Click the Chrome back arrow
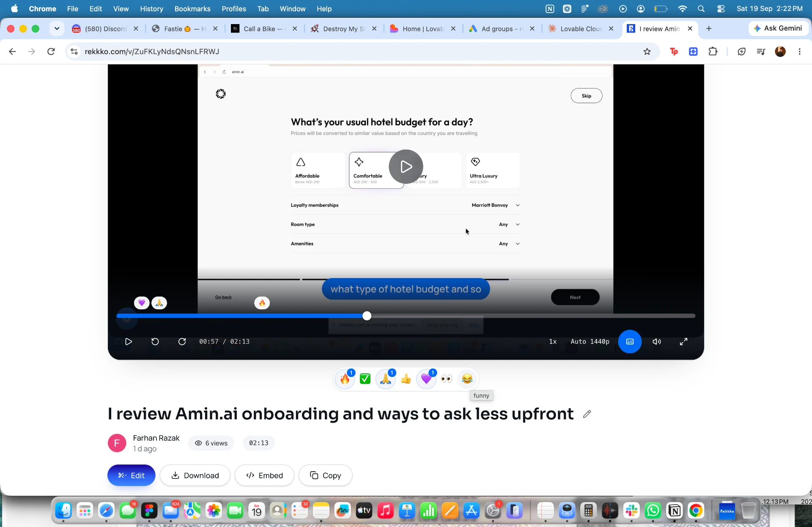 (x=12, y=52)
